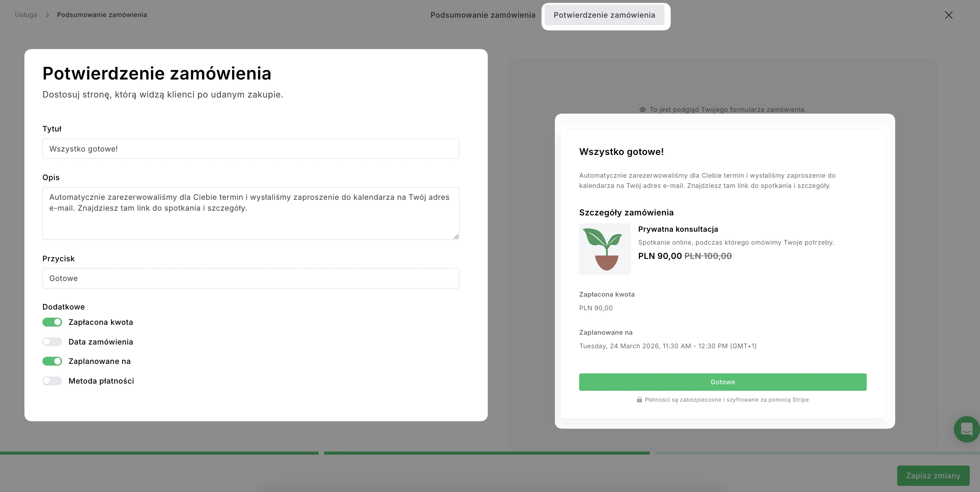Enable the Data zamówienia toggle
Viewport: 980px width, 492px height.
coord(52,342)
